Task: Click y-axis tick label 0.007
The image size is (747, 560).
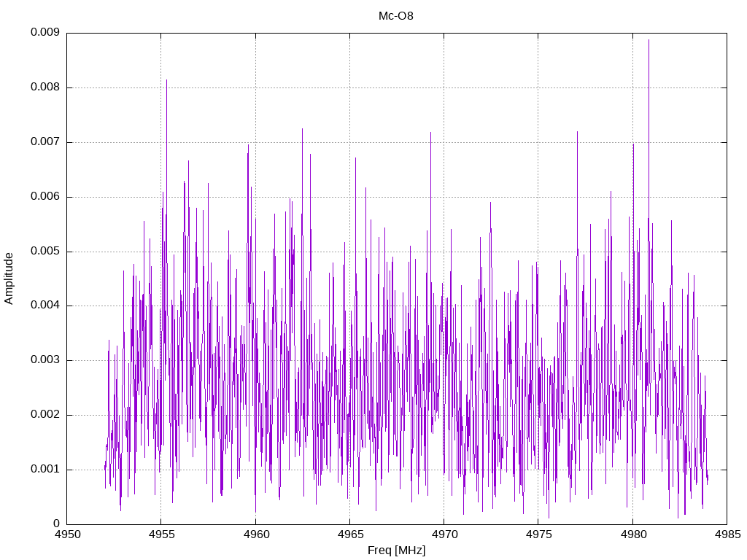Action: [45, 142]
